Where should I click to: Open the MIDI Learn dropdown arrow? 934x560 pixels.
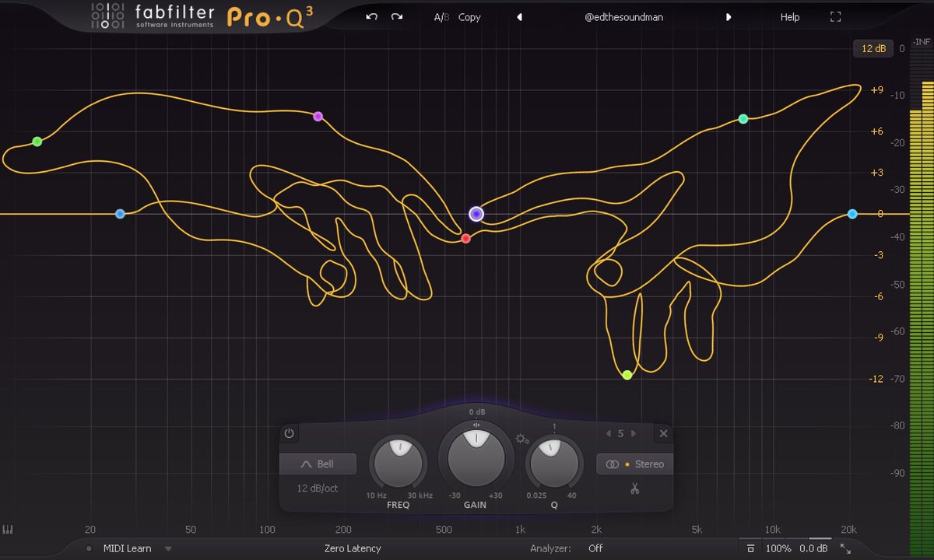point(167,548)
